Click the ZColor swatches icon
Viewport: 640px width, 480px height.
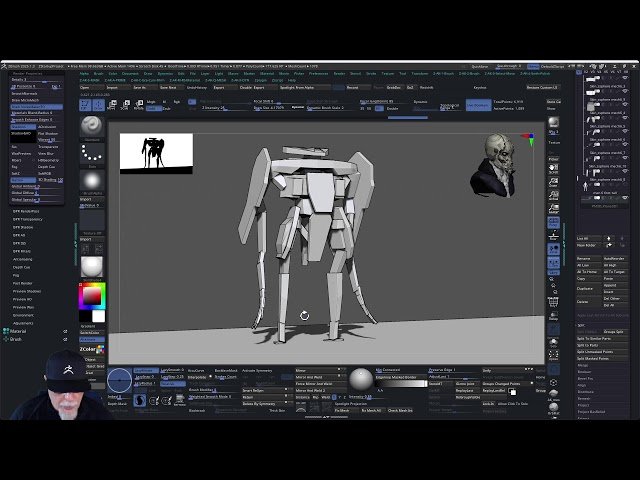pos(100,349)
